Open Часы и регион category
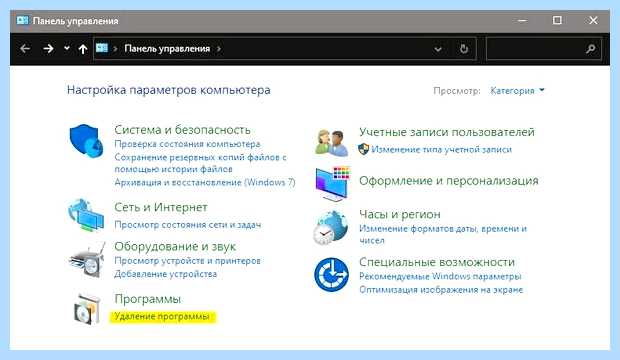This screenshot has height=360, width=620. tap(400, 214)
